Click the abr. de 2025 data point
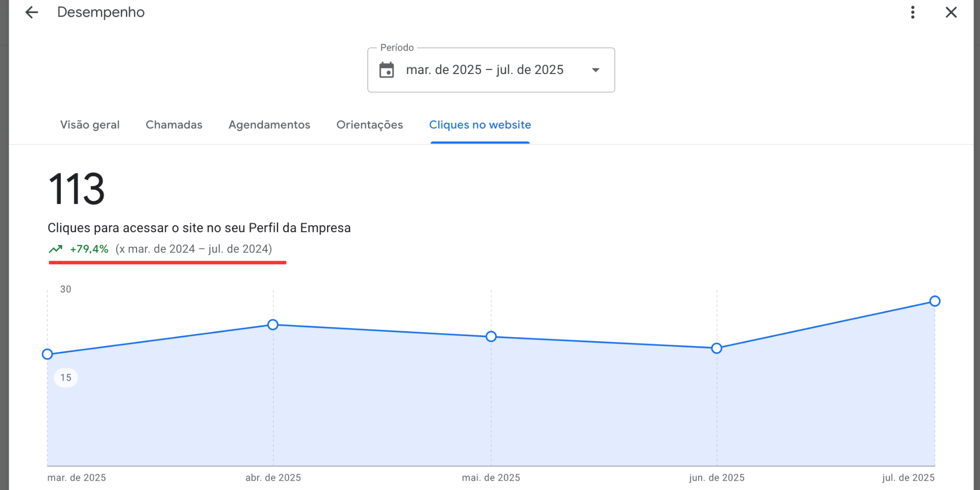The height and width of the screenshot is (490, 980). (273, 325)
